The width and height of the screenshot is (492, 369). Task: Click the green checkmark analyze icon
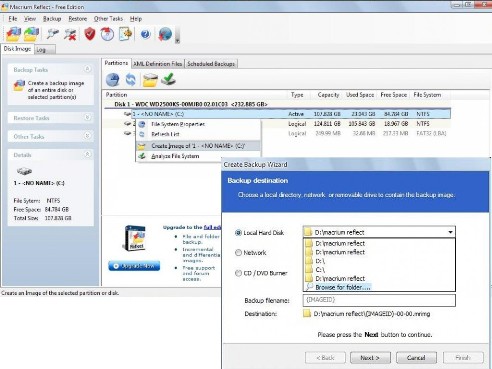pyautogui.click(x=168, y=79)
